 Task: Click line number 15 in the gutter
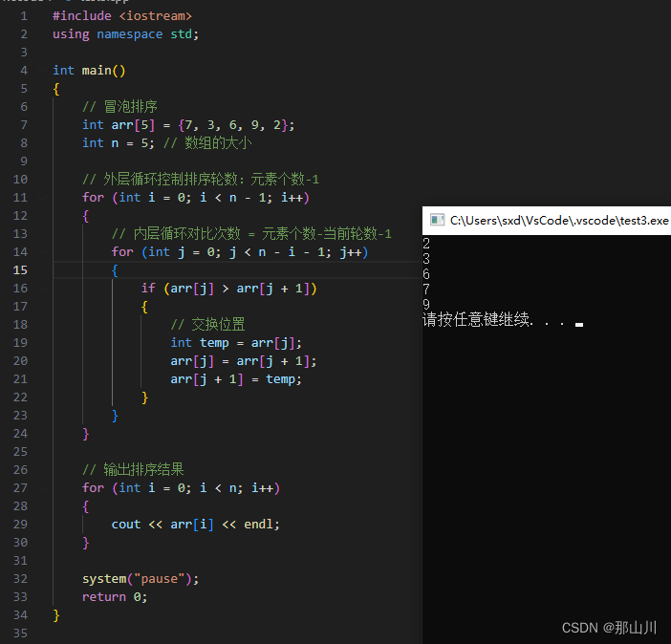[20, 270]
